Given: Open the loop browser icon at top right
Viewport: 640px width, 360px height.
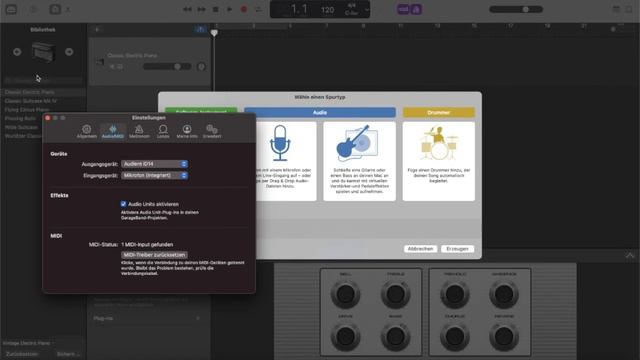Looking at the screenshot, I should coord(630,9).
